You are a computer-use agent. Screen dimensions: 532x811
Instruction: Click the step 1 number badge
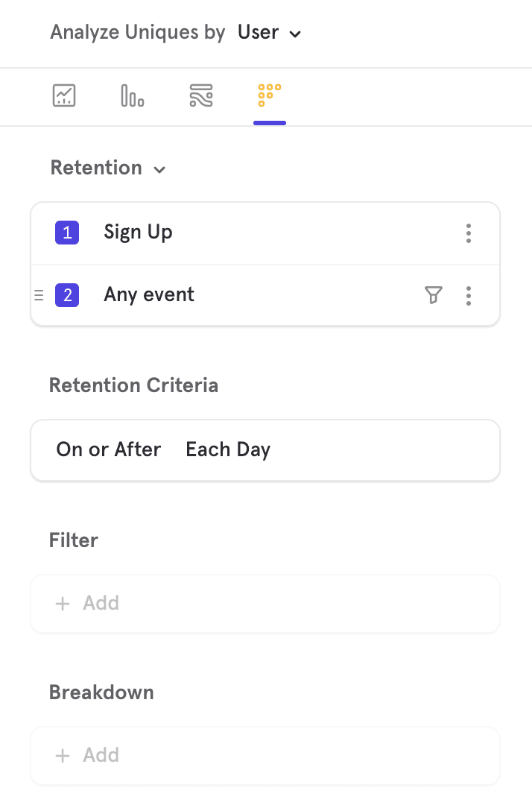(x=67, y=233)
